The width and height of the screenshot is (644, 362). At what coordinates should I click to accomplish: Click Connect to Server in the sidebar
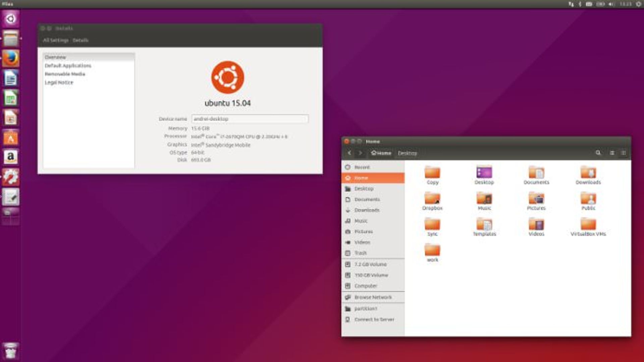[375, 319]
